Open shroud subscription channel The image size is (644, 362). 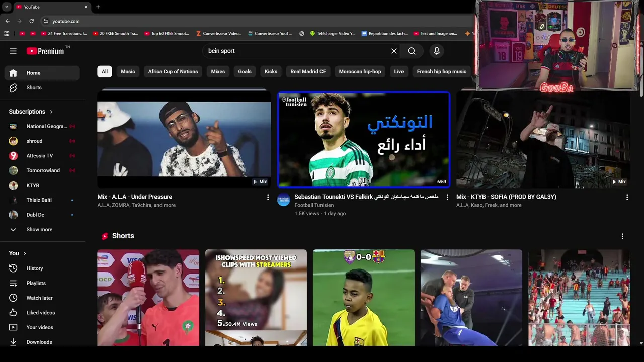pyautogui.click(x=42, y=141)
